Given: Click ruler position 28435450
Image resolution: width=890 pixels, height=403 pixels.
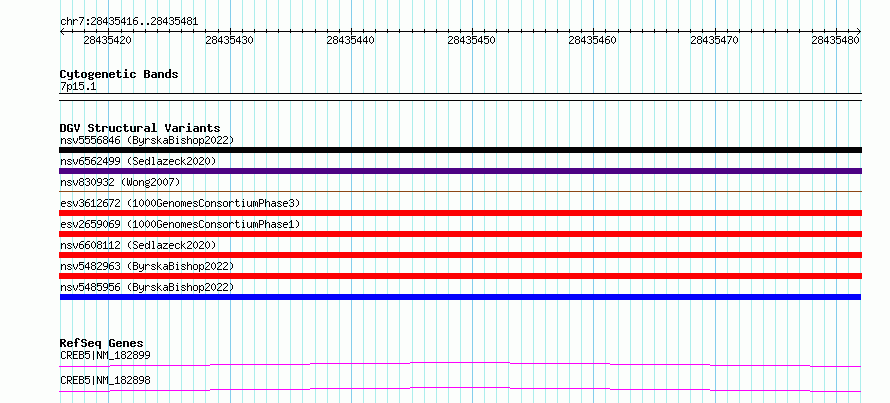Looking at the screenshot, I should [472, 40].
